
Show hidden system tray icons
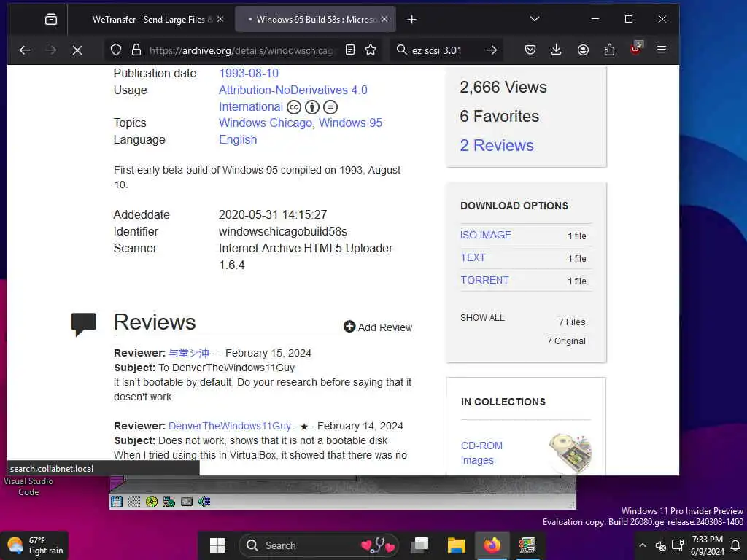[642, 545]
